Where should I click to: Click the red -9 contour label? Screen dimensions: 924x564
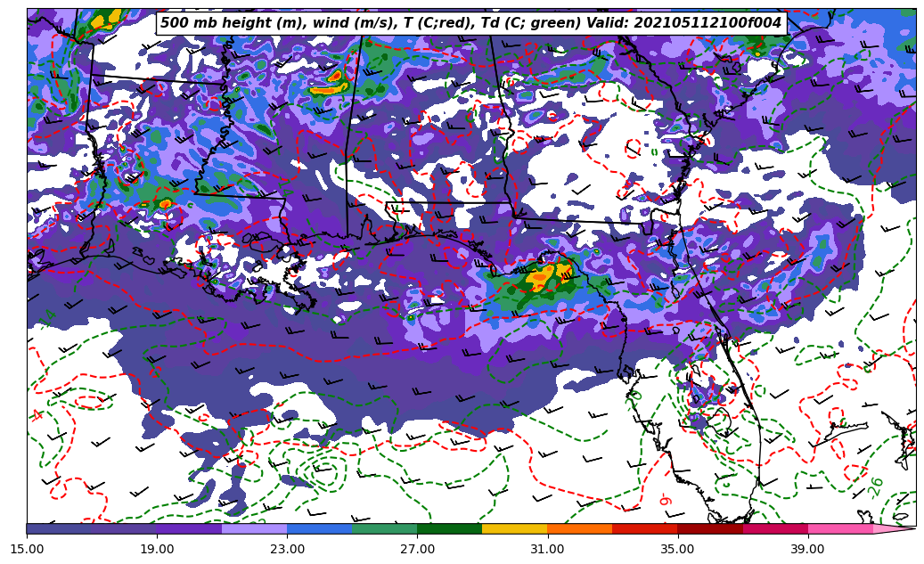click(665, 501)
